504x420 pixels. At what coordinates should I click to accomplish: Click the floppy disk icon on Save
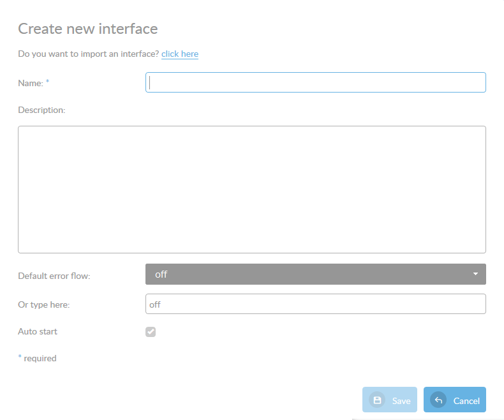(377, 400)
